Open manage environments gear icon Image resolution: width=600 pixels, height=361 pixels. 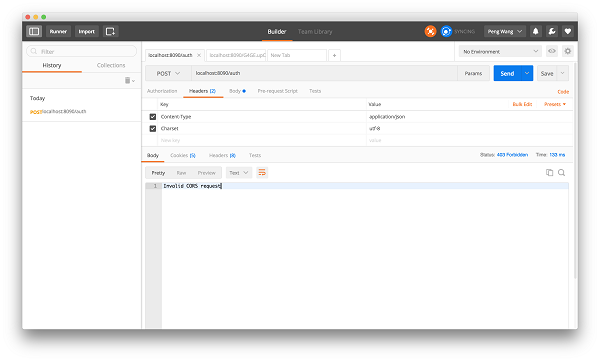(x=568, y=51)
